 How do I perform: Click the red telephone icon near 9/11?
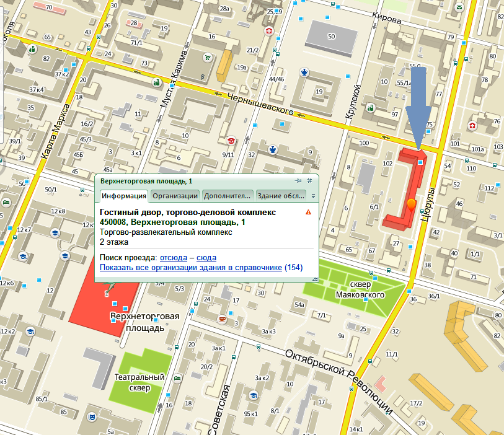click(x=231, y=141)
